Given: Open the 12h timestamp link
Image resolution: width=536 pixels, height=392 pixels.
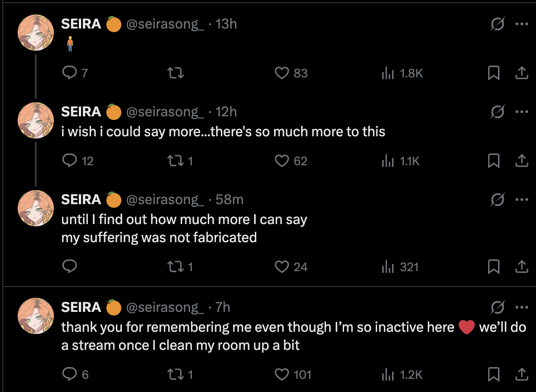Looking at the screenshot, I should (x=226, y=112).
